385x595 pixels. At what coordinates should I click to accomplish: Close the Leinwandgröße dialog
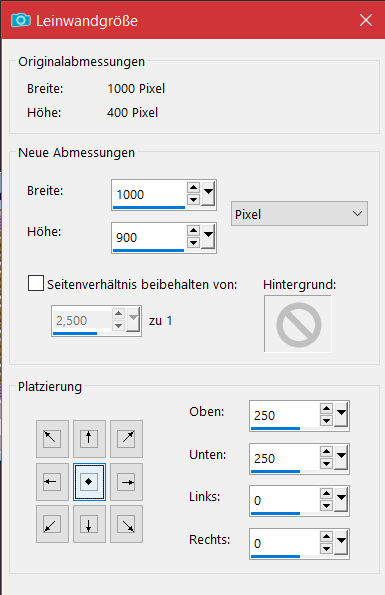pos(366,20)
